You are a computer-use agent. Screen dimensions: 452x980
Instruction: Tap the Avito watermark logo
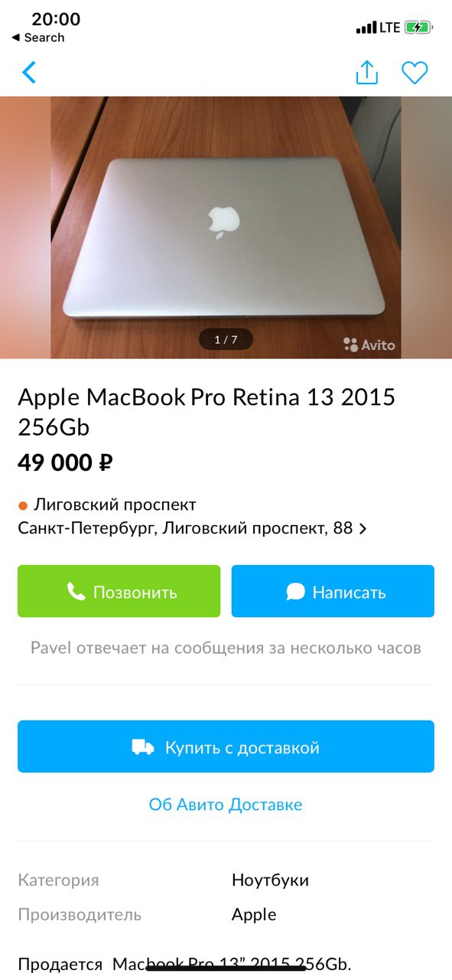[x=369, y=345]
